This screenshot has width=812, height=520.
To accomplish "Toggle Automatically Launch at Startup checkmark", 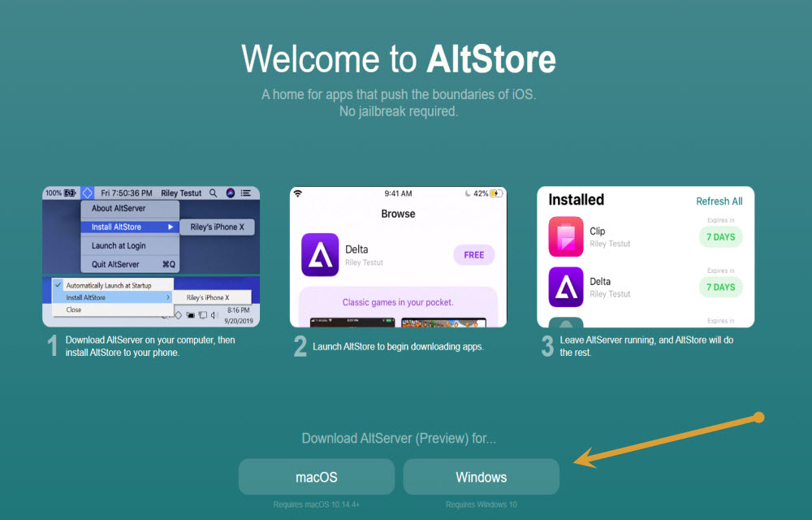I will pyautogui.click(x=58, y=285).
